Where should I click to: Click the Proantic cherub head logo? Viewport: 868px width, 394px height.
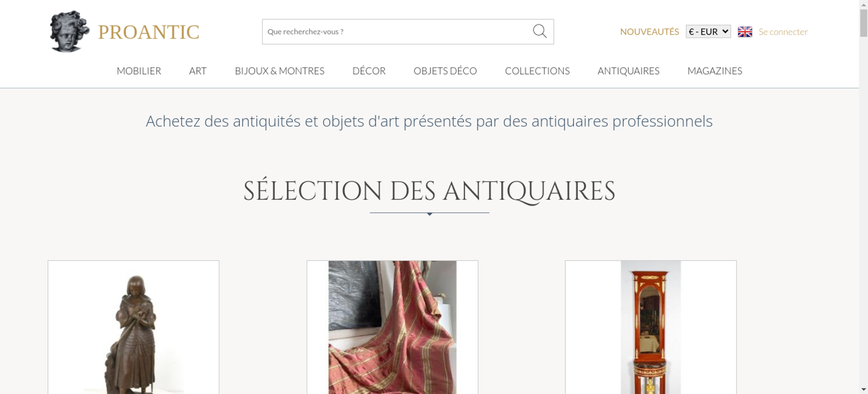[x=69, y=32]
